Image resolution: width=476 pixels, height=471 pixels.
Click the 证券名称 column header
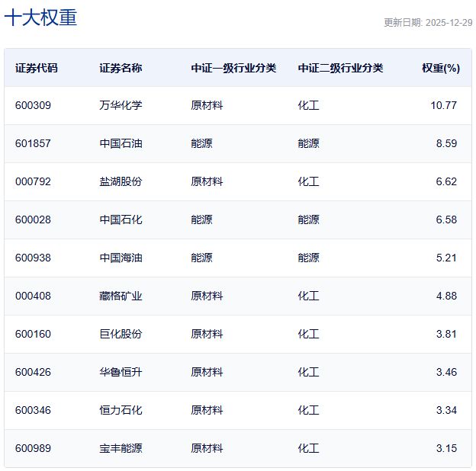point(121,68)
